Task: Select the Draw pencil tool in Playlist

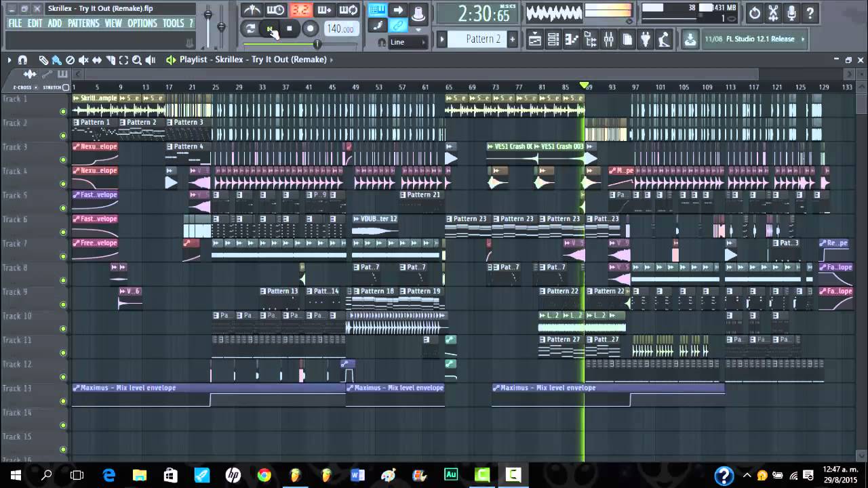Action: (x=43, y=60)
